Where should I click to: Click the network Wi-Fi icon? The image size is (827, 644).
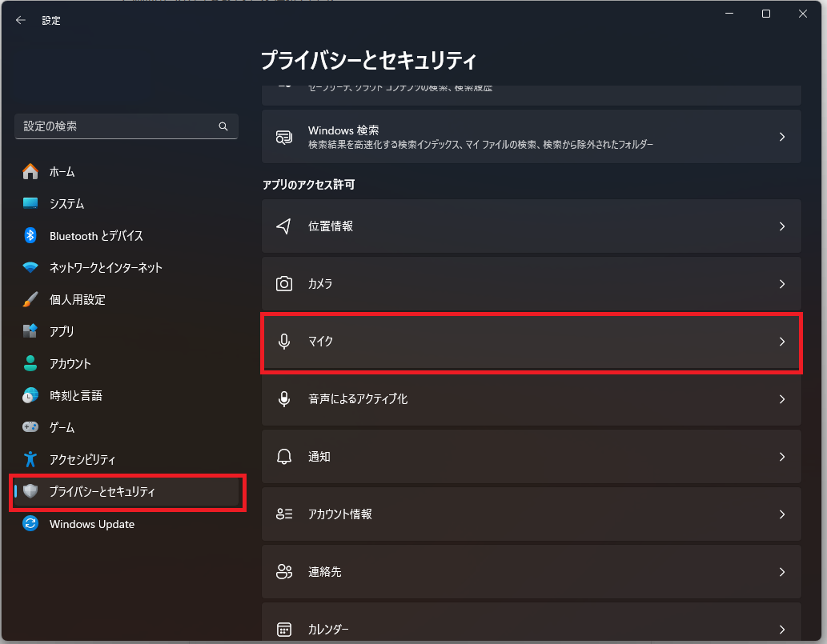(30, 268)
